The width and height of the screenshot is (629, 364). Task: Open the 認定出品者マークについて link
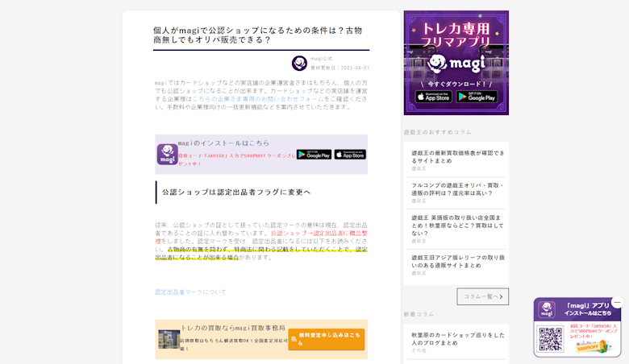point(191,292)
